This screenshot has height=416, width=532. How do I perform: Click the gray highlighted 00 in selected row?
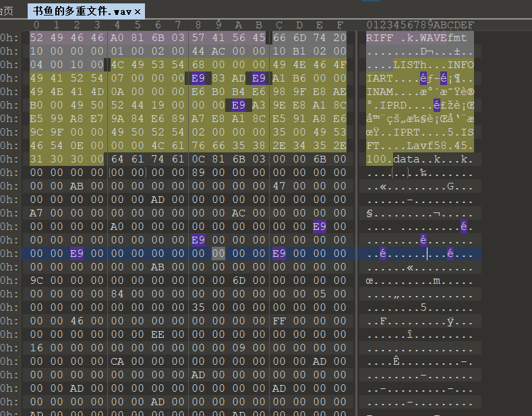pyautogui.click(x=218, y=254)
